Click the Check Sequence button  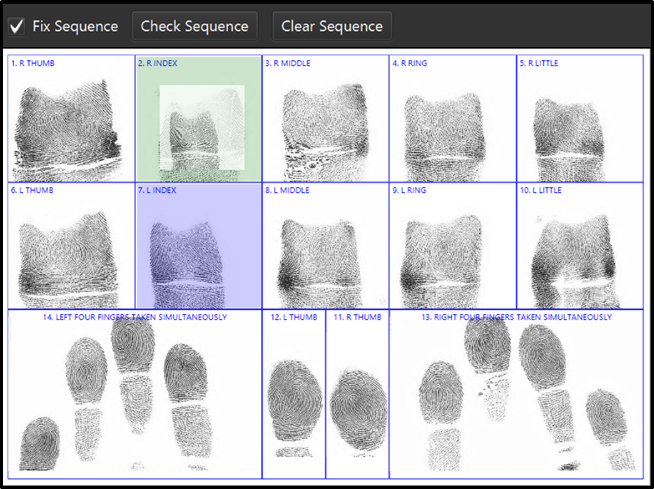pos(194,26)
